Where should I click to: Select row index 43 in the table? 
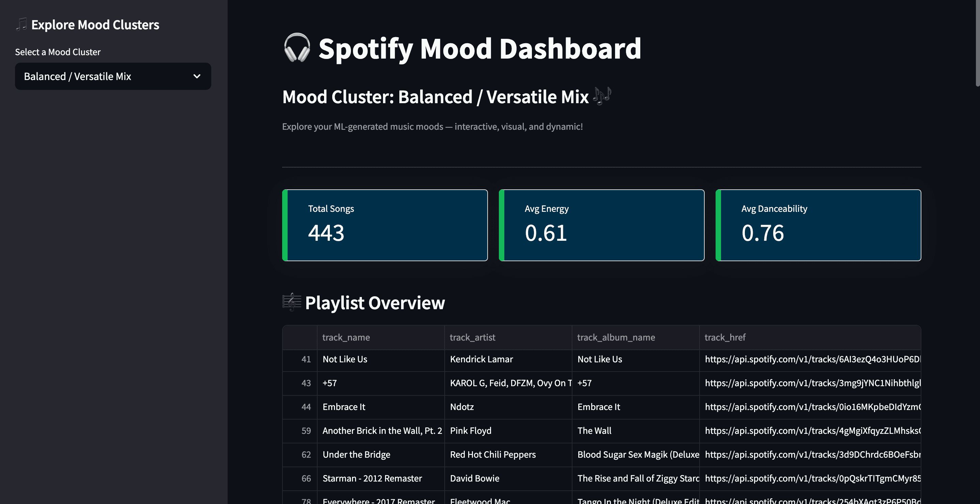(x=300, y=383)
